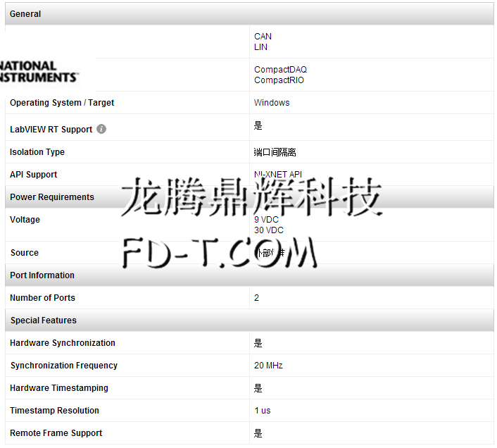Click the 1 us value
This screenshot has width=497, height=448.
pos(263,411)
